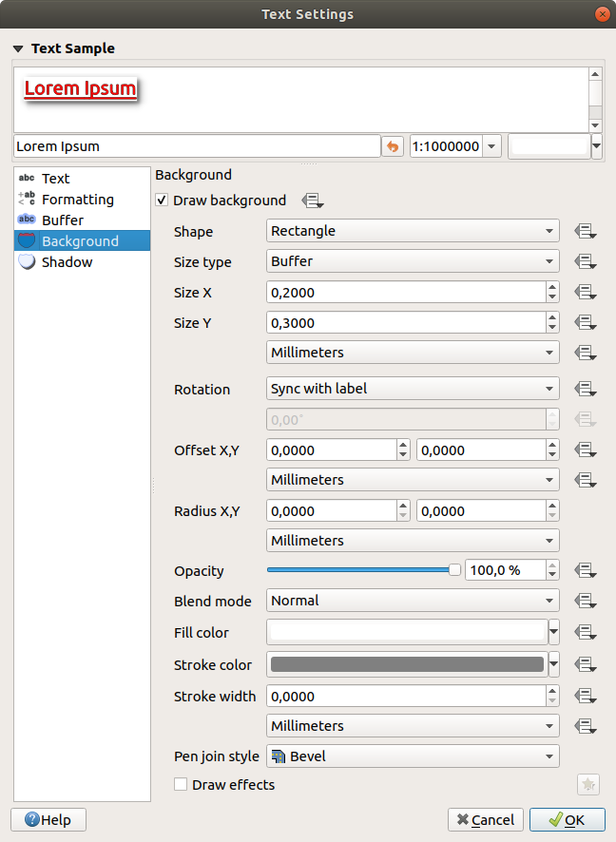Click data-defined override icon next to Size X

tap(585, 293)
